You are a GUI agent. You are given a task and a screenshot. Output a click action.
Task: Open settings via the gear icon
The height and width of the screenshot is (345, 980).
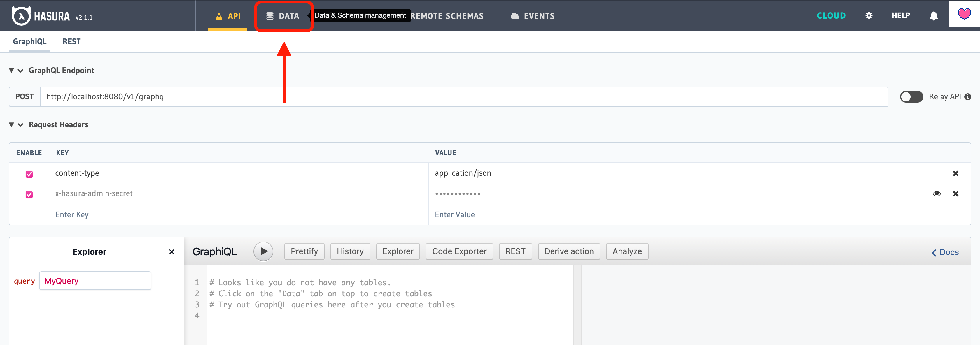pyautogui.click(x=869, y=15)
